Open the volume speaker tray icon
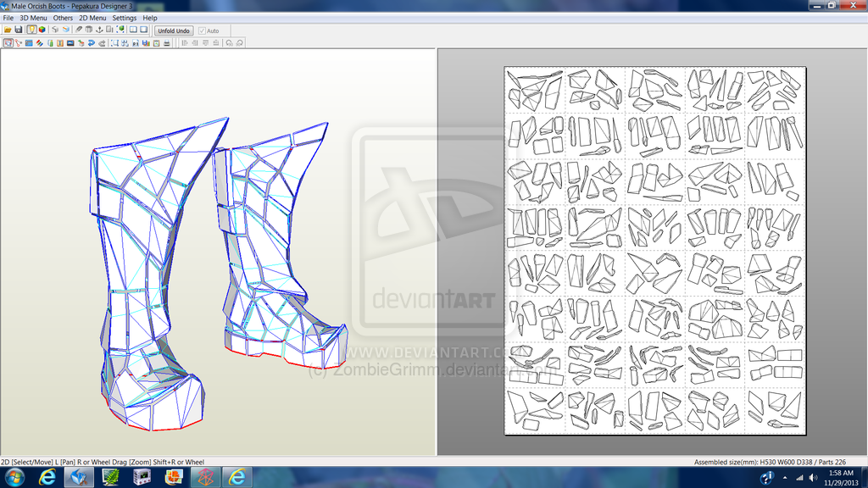Image resolution: width=868 pixels, height=488 pixels. point(813,478)
